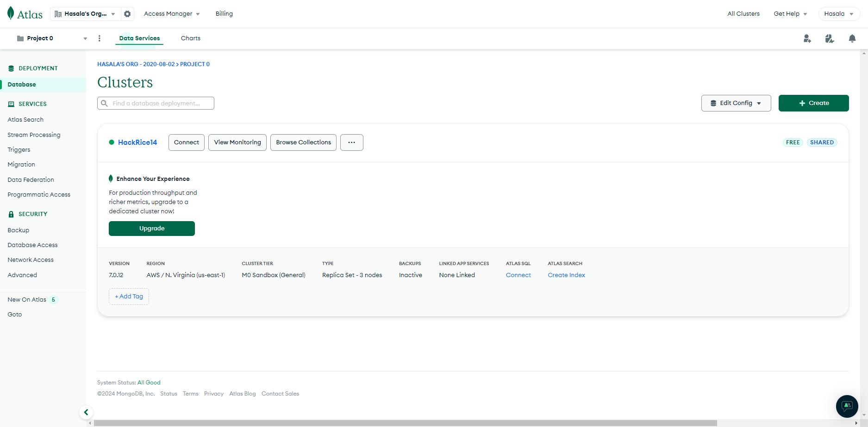Open the project activity feed icon
The width and height of the screenshot is (868, 427).
[830, 38]
